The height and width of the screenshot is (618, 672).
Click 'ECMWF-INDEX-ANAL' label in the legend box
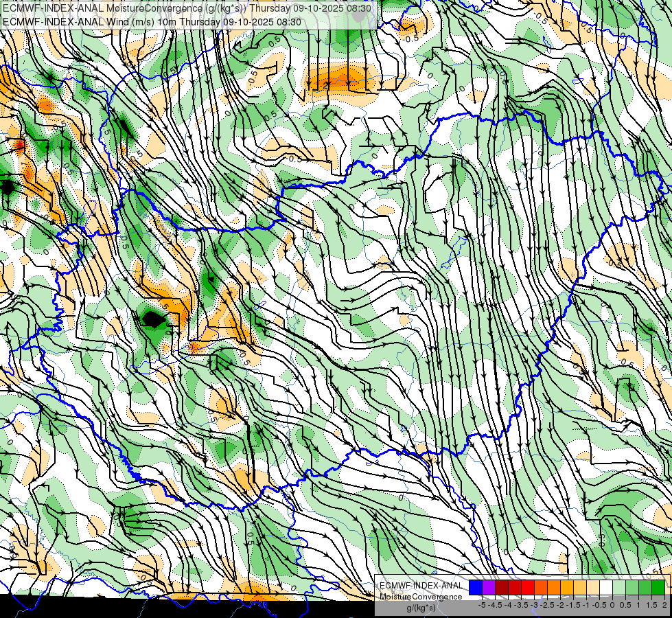(x=421, y=586)
